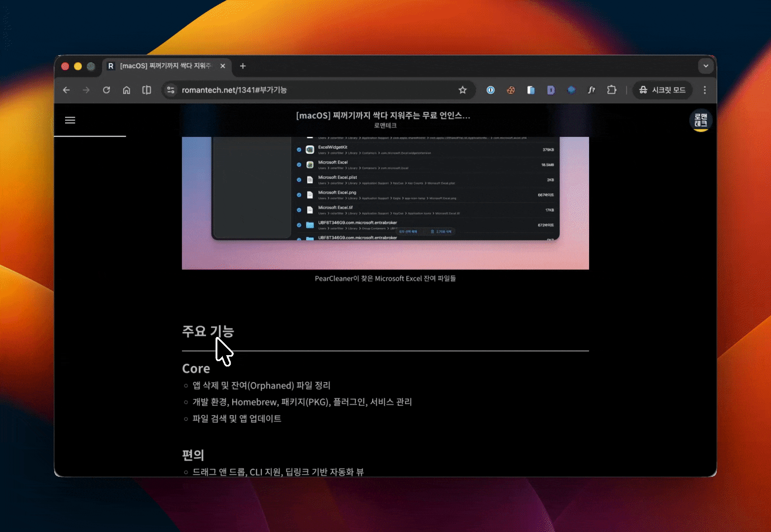Viewport: 771px width, 532px height.
Task: Open the Chrome three-dot menu
Action: (x=705, y=90)
